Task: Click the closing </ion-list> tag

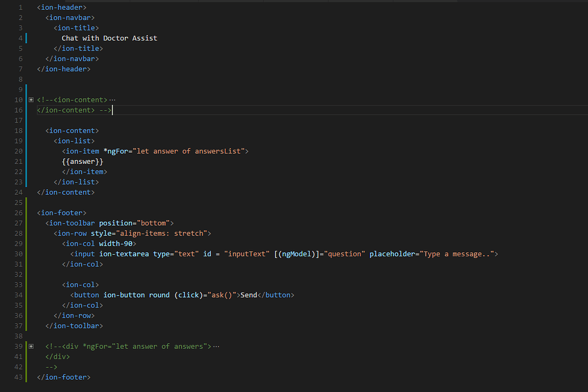Action: [x=76, y=182]
